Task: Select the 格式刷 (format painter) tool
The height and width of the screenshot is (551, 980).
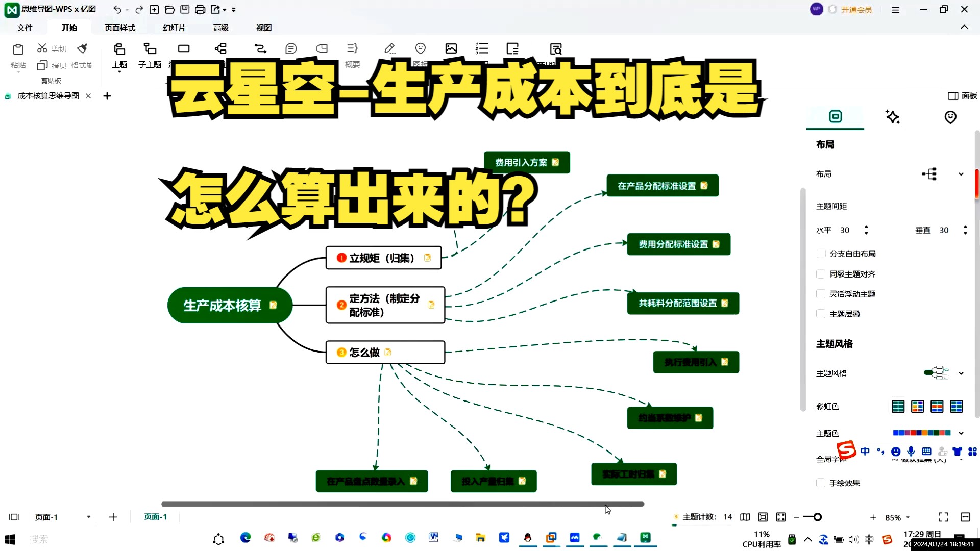Action: point(82,56)
